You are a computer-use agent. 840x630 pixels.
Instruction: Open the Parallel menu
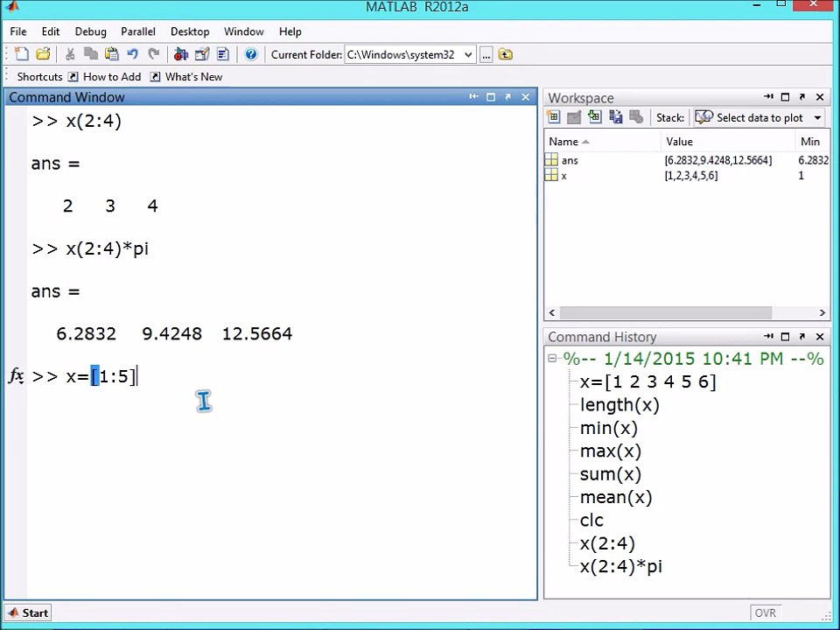tap(138, 31)
